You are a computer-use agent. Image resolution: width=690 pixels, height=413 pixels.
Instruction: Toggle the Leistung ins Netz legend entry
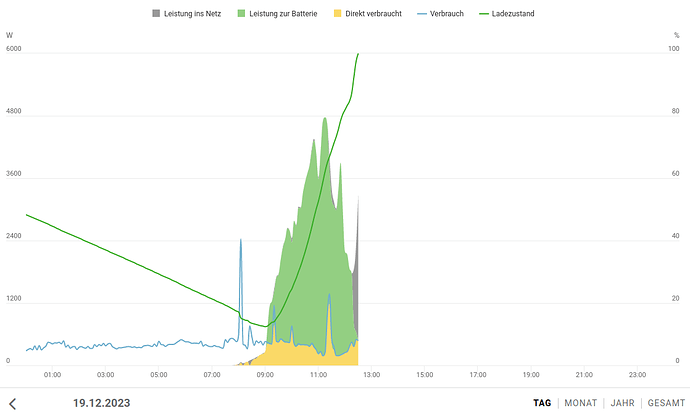point(187,14)
